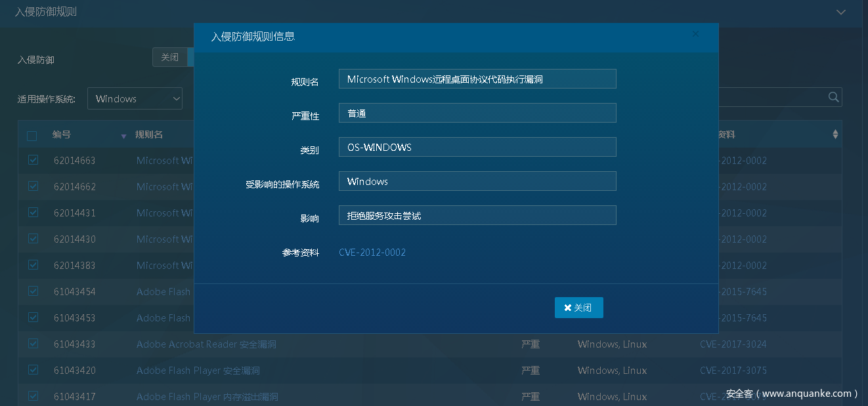Sort the 参考资料 column arrows
This screenshot has width=868, height=406.
tap(835, 134)
